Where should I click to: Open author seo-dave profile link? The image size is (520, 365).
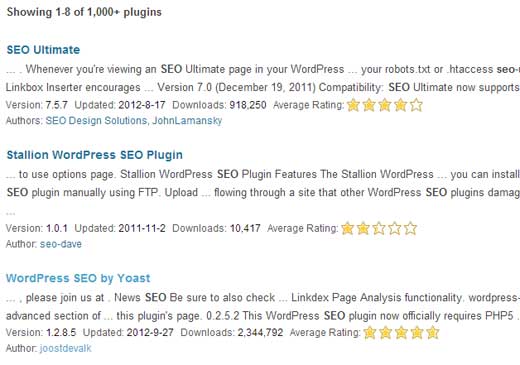pos(61,244)
